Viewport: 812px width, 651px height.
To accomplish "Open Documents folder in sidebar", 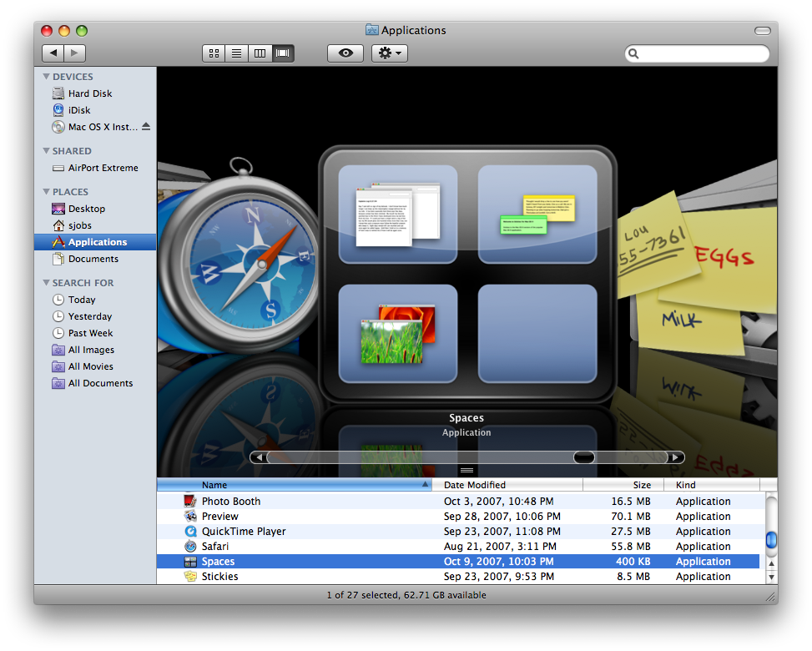I will [x=93, y=259].
